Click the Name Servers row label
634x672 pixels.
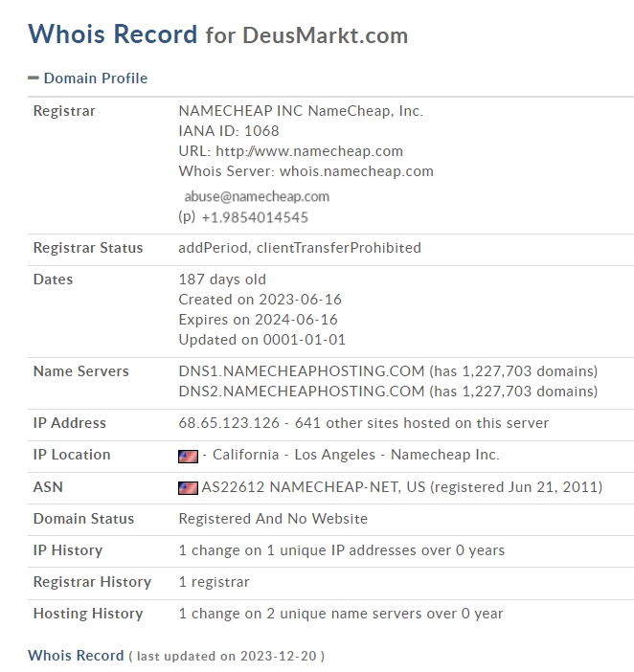[81, 371]
